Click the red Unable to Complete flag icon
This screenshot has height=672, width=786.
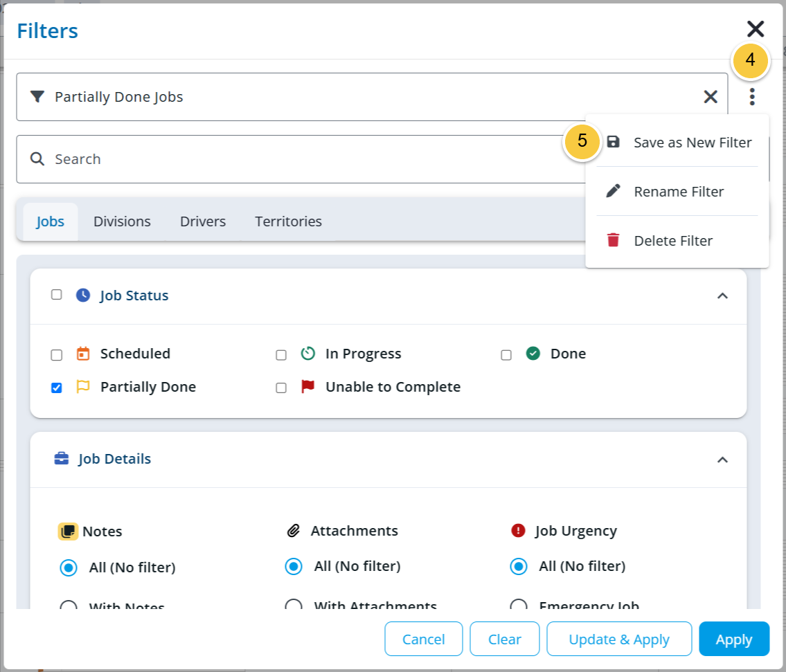tap(307, 386)
